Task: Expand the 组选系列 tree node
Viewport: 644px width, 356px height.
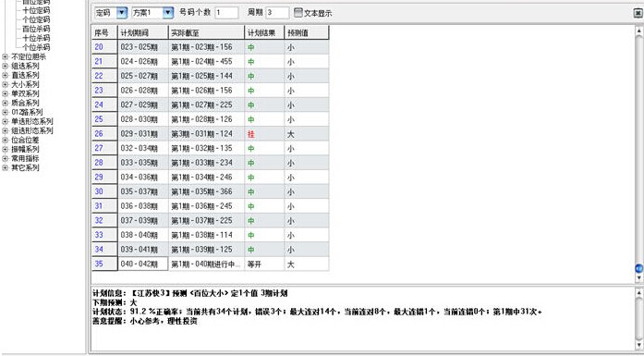Action: (5, 66)
